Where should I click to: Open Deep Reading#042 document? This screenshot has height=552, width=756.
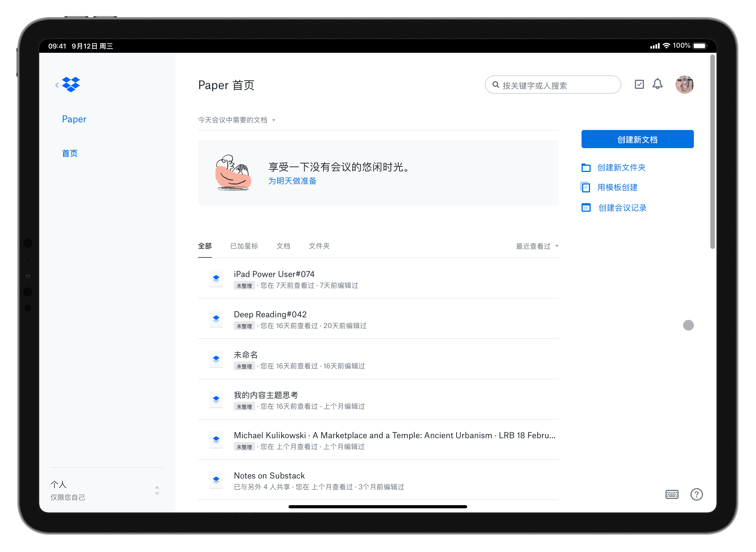click(x=270, y=315)
